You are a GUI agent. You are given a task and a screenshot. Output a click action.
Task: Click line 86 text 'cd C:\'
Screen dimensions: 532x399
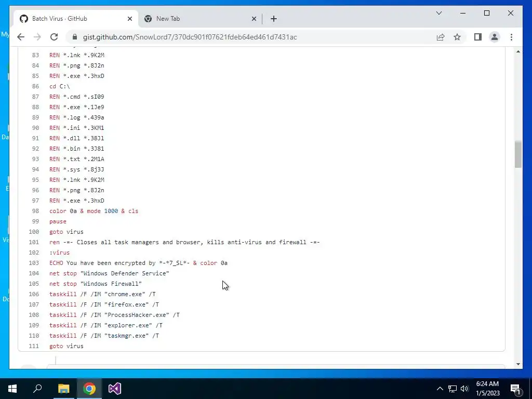click(x=60, y=86)
